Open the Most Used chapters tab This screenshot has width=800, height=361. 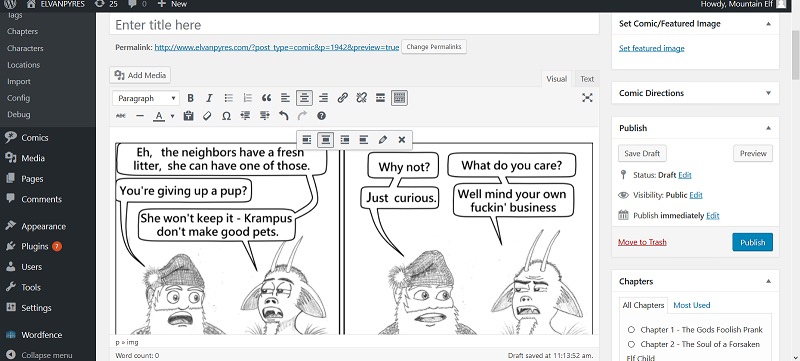tap(691, 305)
